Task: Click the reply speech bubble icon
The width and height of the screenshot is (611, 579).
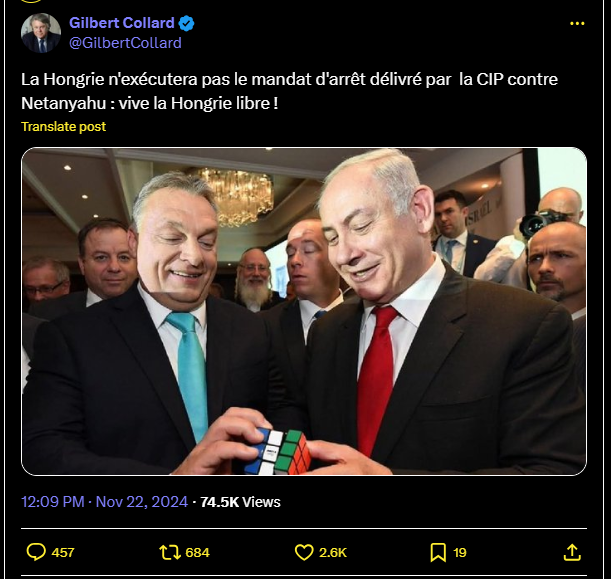Action: [x=36, y=552]
